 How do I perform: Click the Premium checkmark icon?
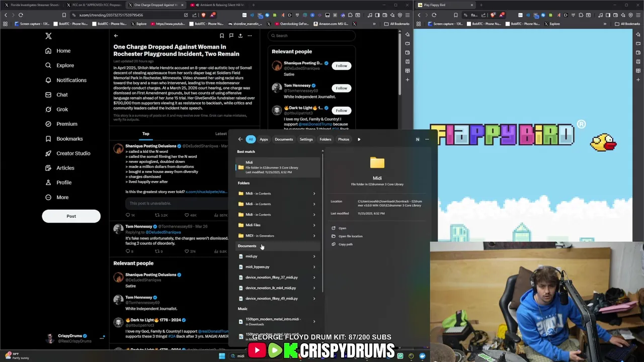[x=48, y=124]
